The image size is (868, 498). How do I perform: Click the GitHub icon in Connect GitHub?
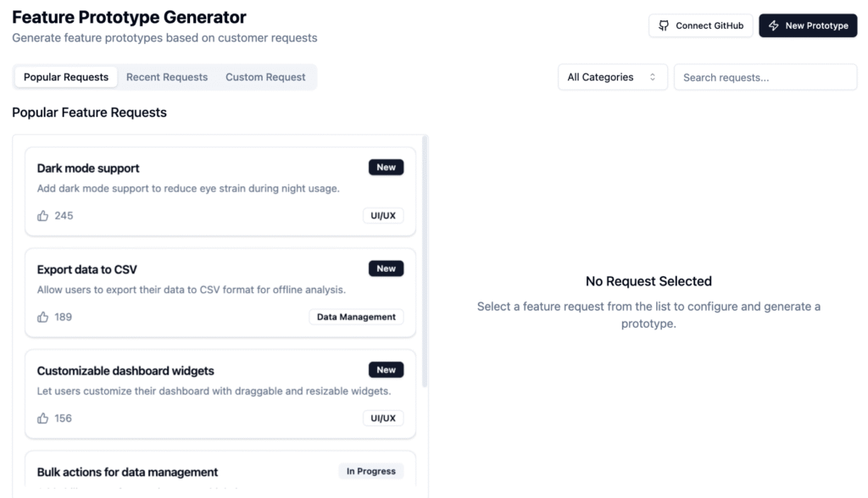coord(663,25)
